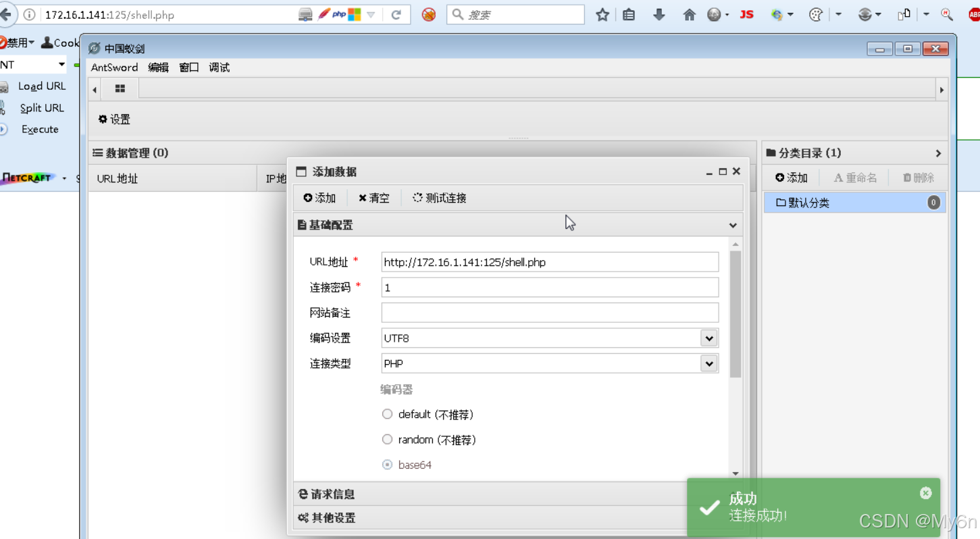Open 设置 with the gear icon
The height and width of the screenshot is (539, 980).
click(x=114, y=120)
